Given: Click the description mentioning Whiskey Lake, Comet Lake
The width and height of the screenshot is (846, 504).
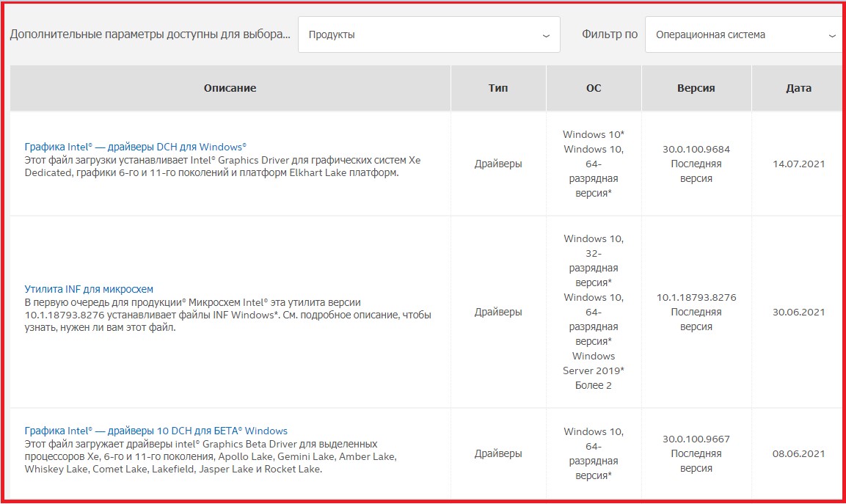Looking at the screenshot, I should [x=211, y=456].
